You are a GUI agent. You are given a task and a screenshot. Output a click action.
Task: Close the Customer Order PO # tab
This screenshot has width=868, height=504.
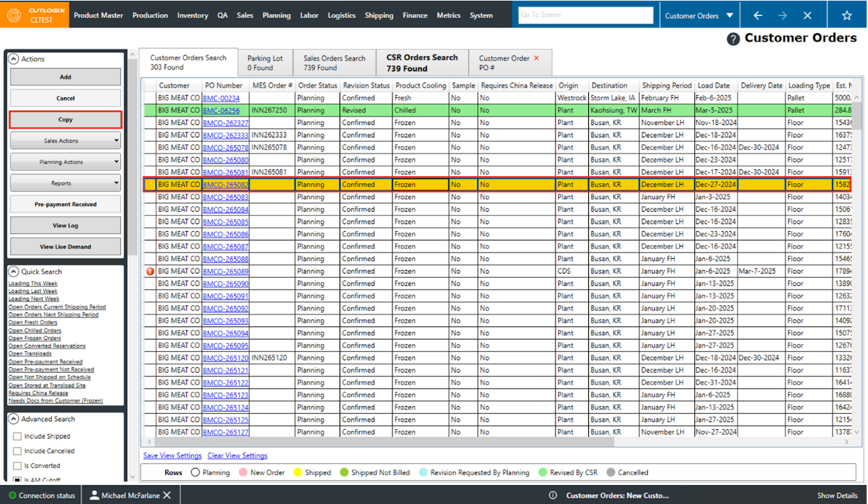536,58
